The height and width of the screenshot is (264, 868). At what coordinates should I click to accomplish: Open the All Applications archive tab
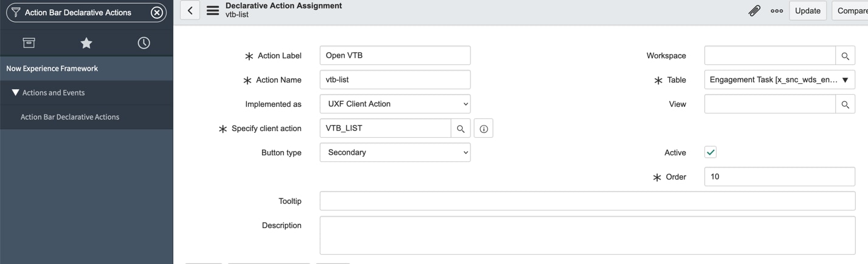point(29,42)
